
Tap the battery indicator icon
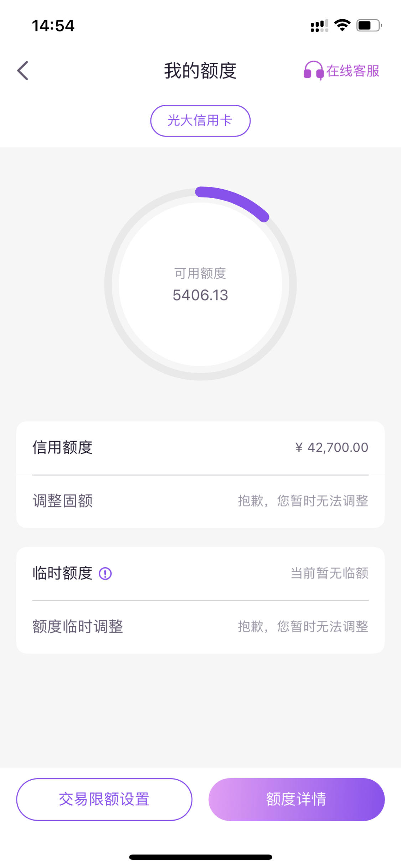[x=369, y=26]
